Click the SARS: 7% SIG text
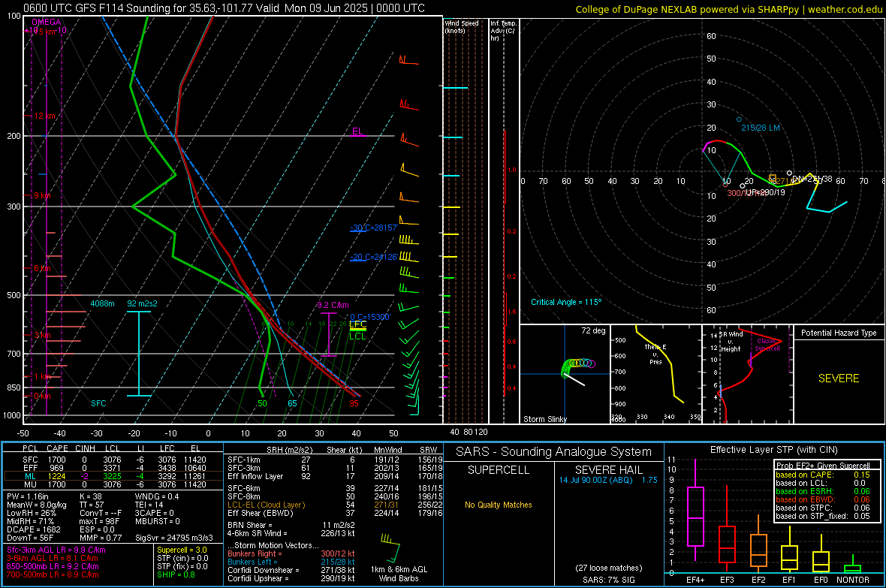886x588 pixels. point(608,580)
